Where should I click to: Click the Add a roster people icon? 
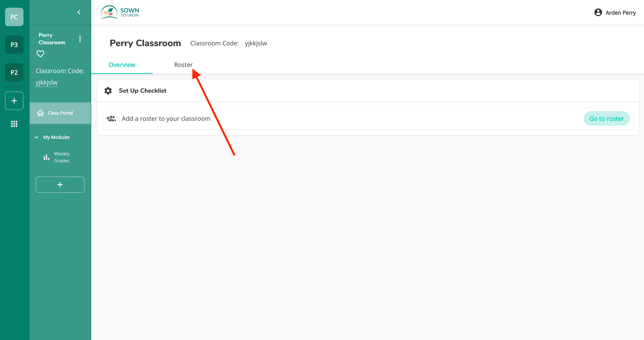111,118
